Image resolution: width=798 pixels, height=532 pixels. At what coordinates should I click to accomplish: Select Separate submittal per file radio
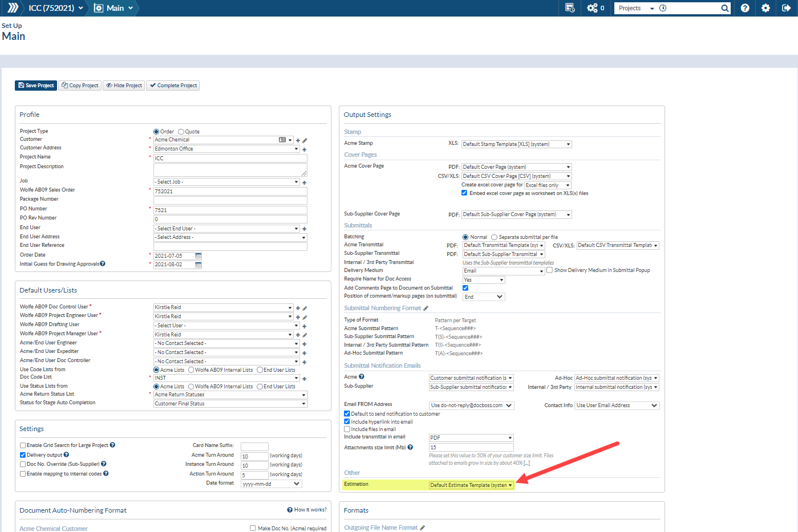point(494,237)
